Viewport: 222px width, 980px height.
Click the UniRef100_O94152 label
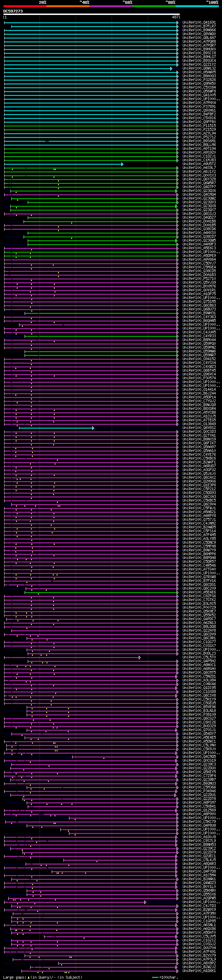199,359
